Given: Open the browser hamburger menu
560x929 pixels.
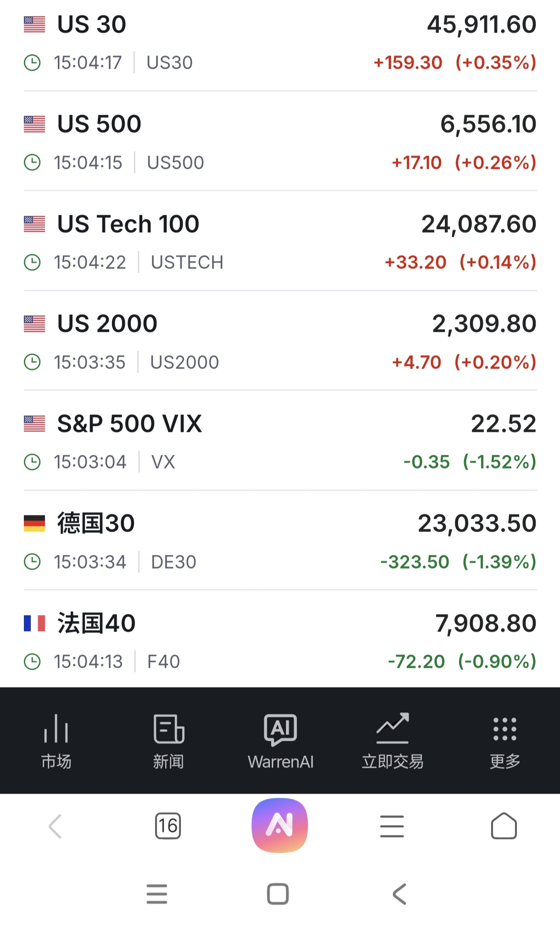Looking at the screenshot, I should (x=392, y=826).
